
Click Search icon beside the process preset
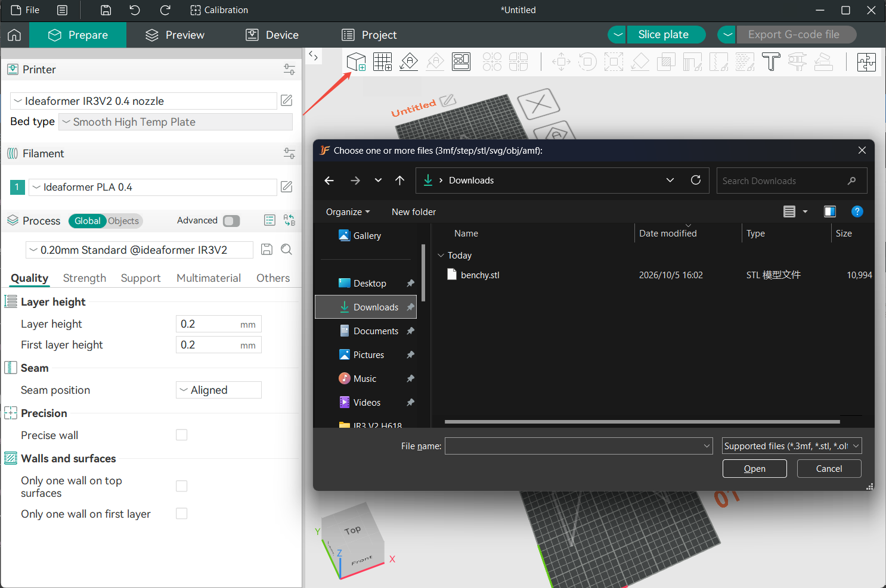pos(287,250)
